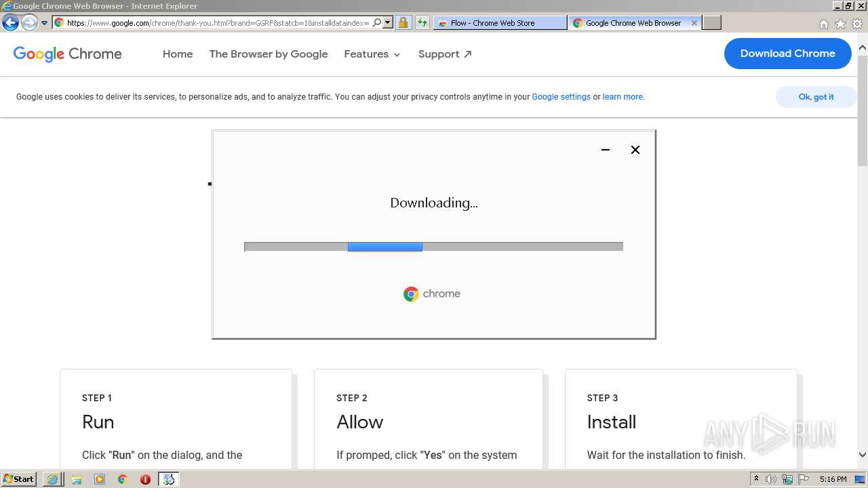Screen dimensions: 868x488
Task: Expand the address bar autocomplete dropdown
Action: click(388, 22)
